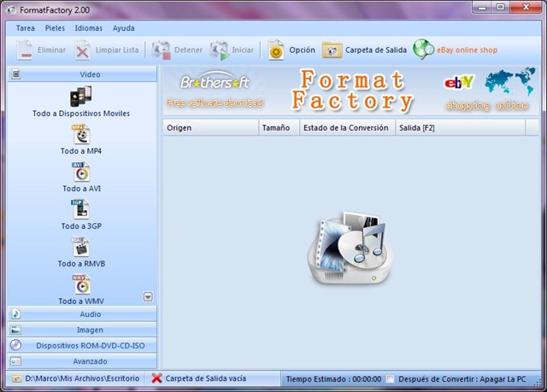This screenshot has width=547, height=392.
Task: Select the Todo a WMV icon
Action: [x=81, y=284]
